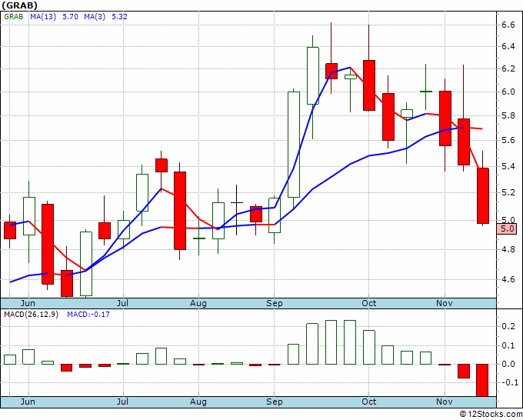
Task: Click the last red candlestick closing near 5.0
Action: pyautogui.click(x=483, y=196)
